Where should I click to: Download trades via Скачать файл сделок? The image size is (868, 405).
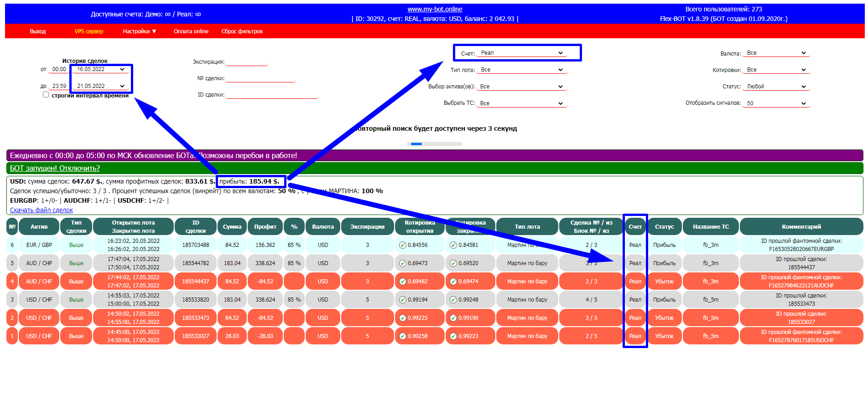(x=42, y=210)
